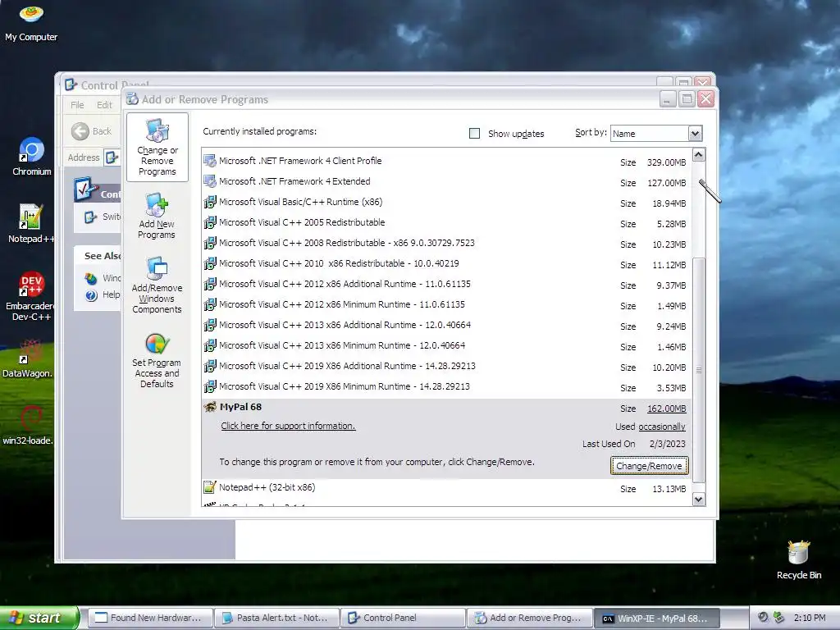
Task: Open File menu in Control Panel window
Action: point(77,105)
